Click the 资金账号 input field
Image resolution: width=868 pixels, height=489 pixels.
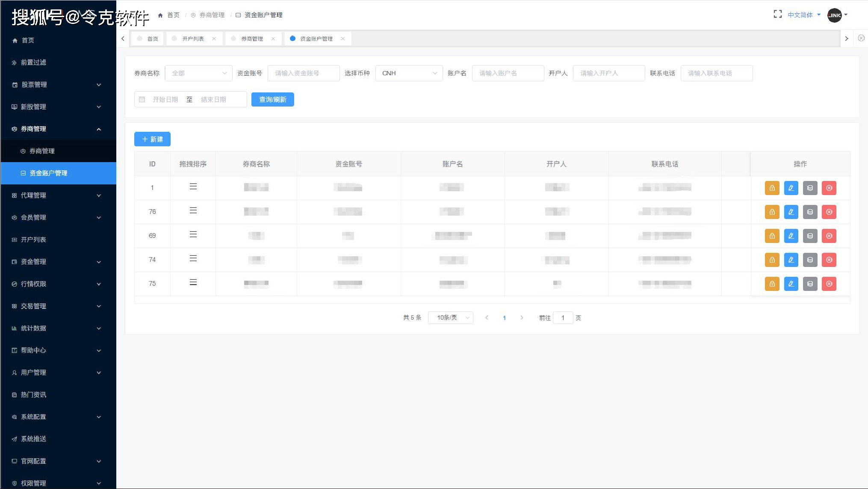point(304,73)
